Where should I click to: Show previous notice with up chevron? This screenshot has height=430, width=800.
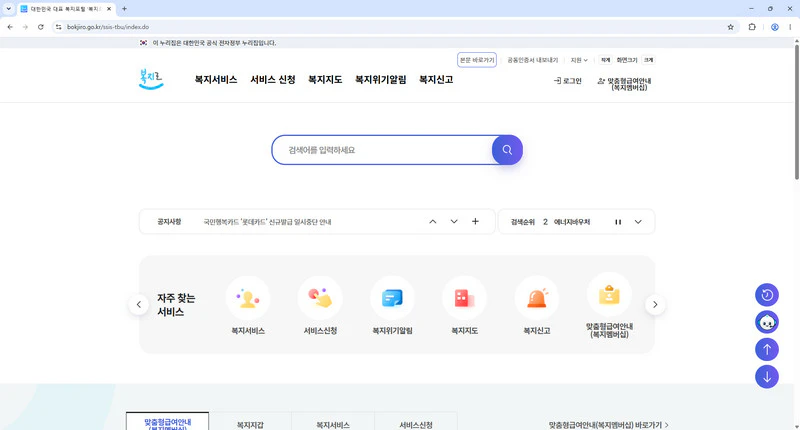433,222
